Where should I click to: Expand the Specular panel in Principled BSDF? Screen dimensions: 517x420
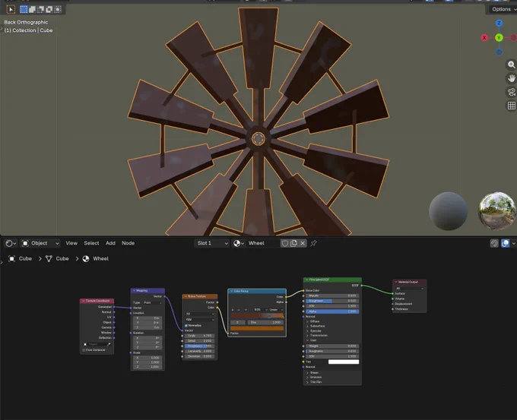pos(308,330)
